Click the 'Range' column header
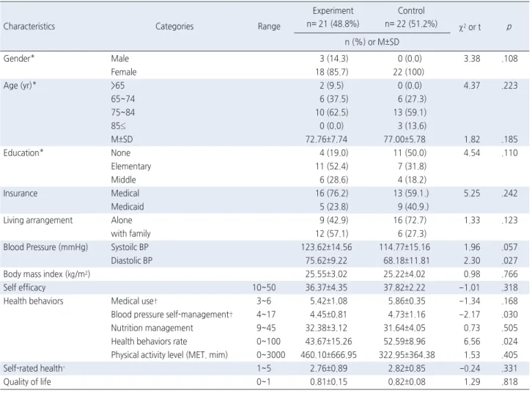The width and height of the screenshot is (532, 393). coord(269,26)
